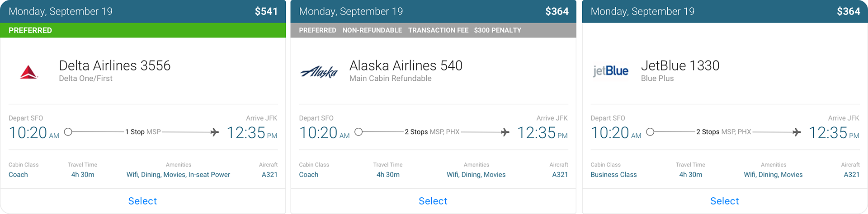Click the departure circle marker on the Alaska route
The width and height of the screenshot is (868, 214).
[x=359, y=132]
